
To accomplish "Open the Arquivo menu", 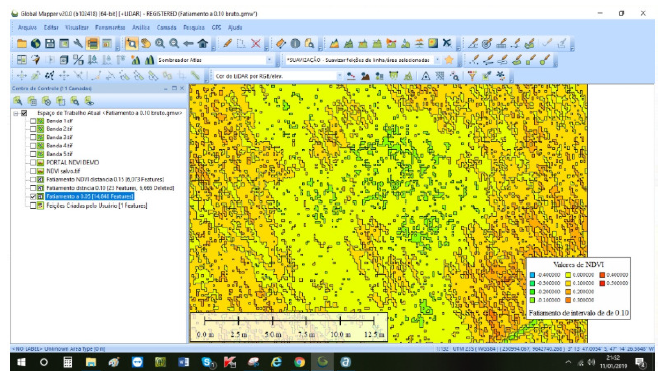I will (x=27, y=28).
